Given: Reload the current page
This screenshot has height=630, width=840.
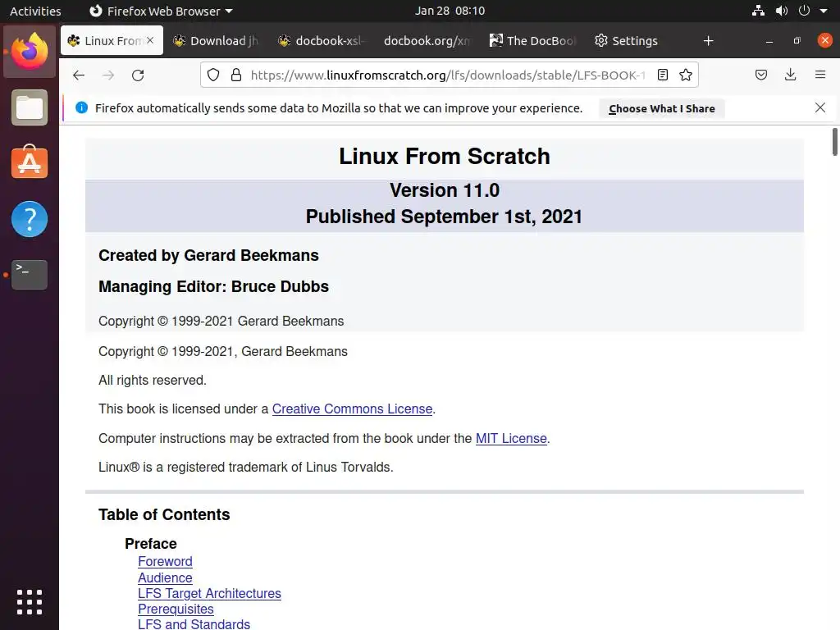Looking at the screenshot, I should tap(138, 75).
